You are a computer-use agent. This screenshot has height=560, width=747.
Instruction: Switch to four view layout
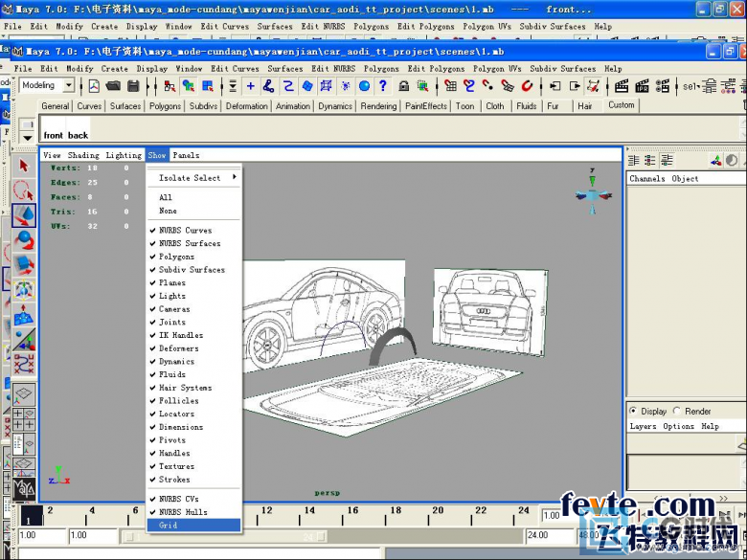[x=24, y=419]
